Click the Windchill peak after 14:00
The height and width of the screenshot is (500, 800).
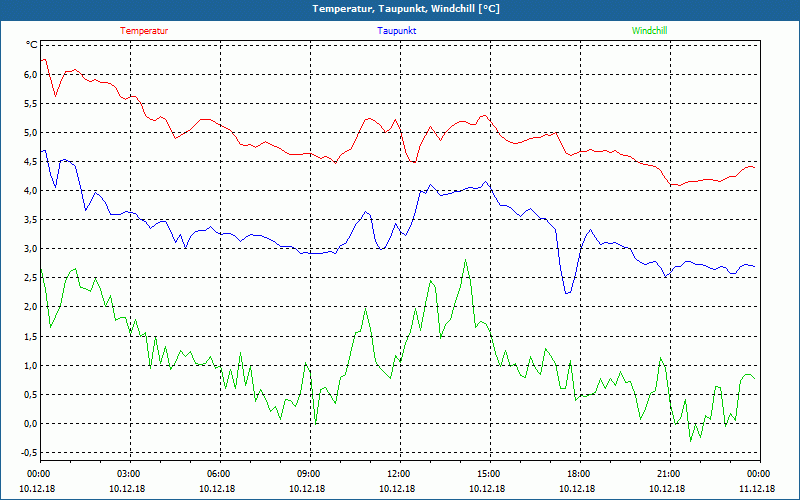pos(465,260)
